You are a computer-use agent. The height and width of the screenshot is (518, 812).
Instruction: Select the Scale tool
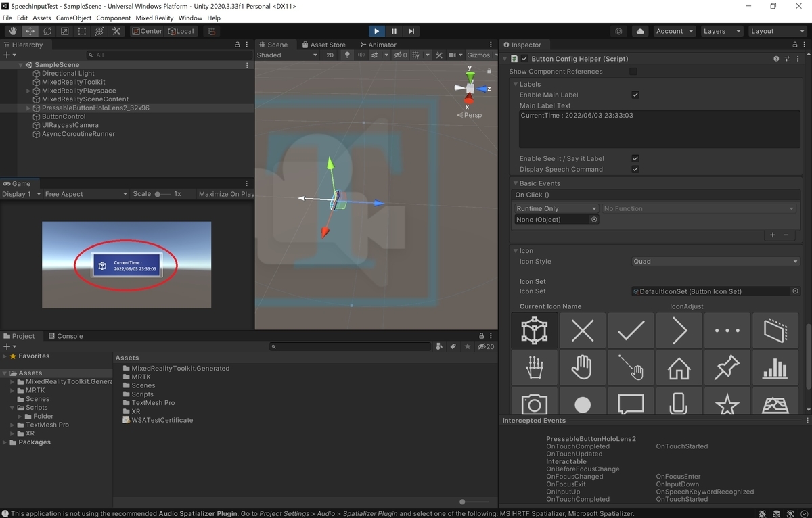65,31
